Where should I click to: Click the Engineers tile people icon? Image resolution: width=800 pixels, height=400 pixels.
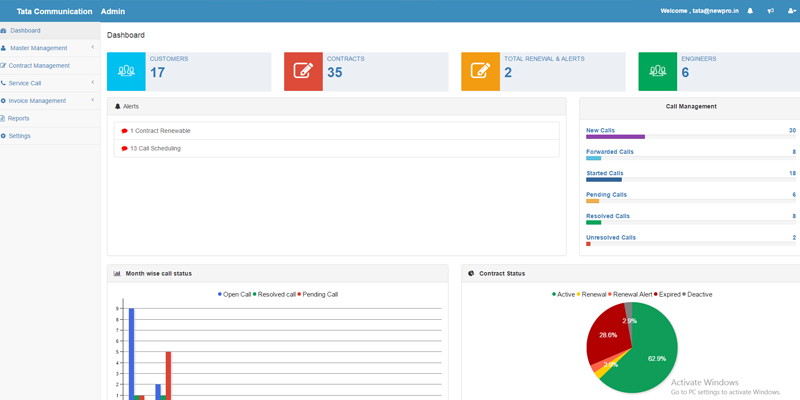(657, 72)
